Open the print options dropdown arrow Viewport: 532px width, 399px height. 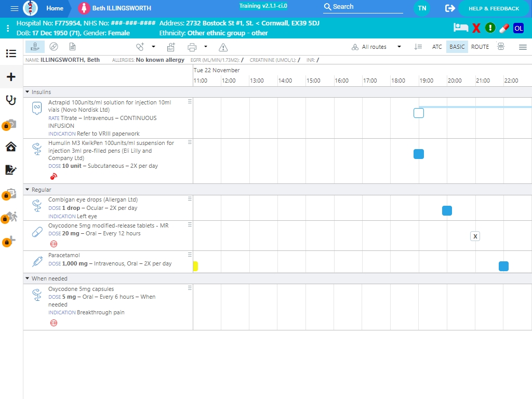coord(206,47)
